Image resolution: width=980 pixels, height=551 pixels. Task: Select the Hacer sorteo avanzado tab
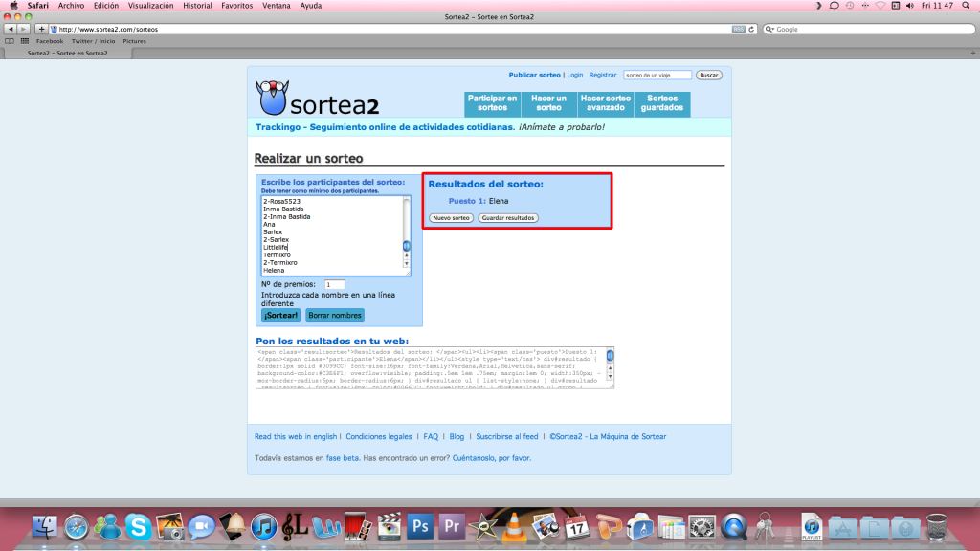coord(605,103)
